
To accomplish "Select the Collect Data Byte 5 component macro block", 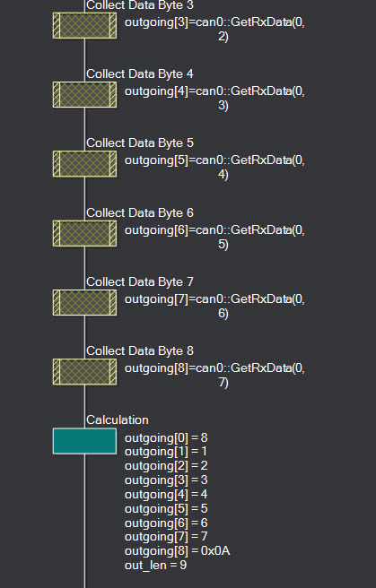I will point(85,164).
